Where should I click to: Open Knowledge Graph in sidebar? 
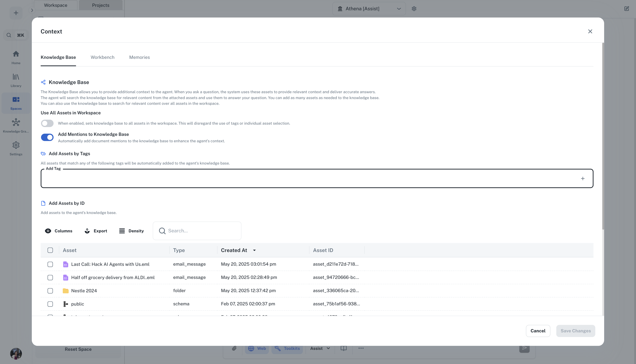pyautogui.click(x=16, y=125)
